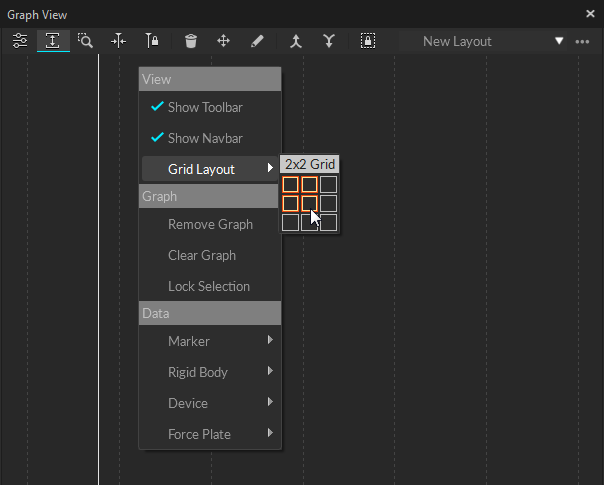Click the split arrows icon
604x485 pixels.
[x=328, y=41]
